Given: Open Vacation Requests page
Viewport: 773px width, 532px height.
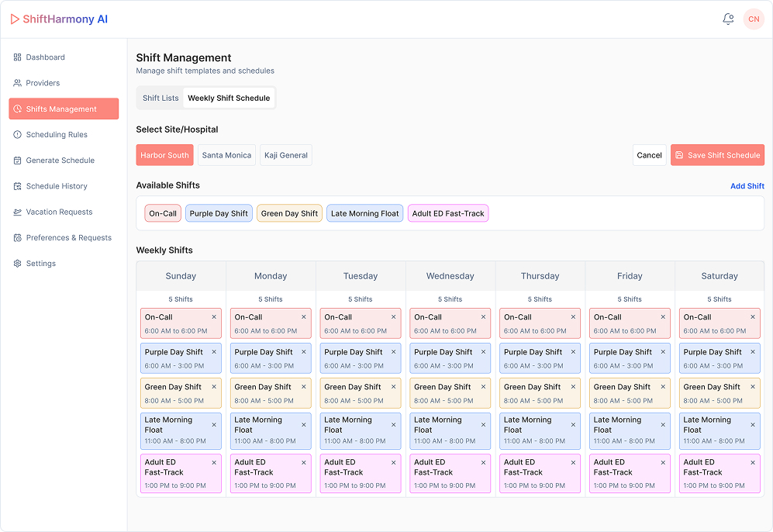Looking at the screenshot, I should click(x=59, y=212).
